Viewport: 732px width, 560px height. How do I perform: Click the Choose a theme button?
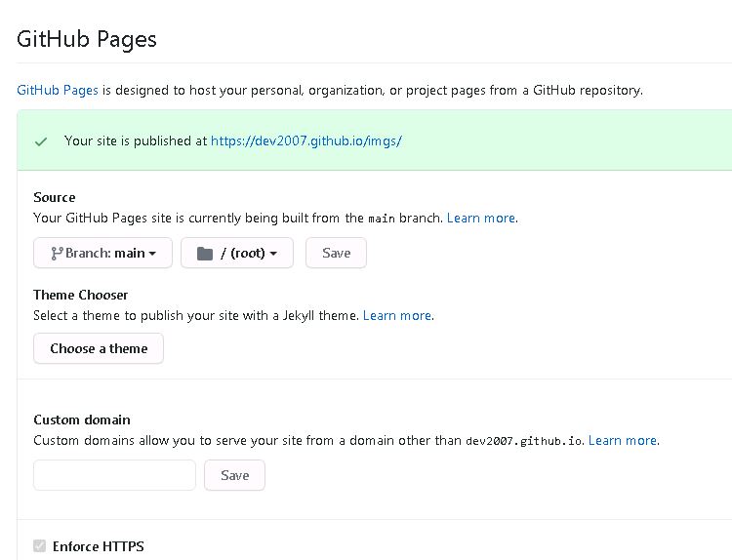click(x=99, y=348)
